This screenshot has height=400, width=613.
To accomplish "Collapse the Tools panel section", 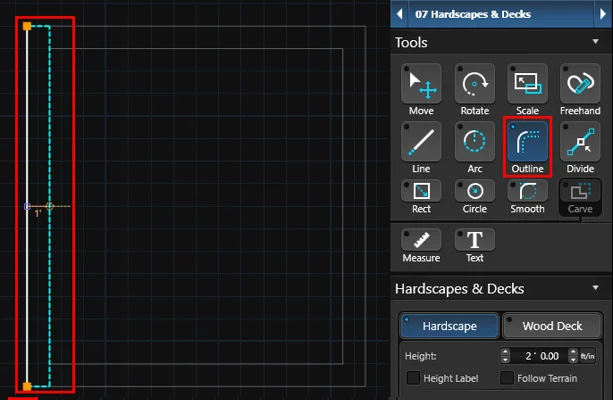I will pyautogui.click(x=596, y=42).
